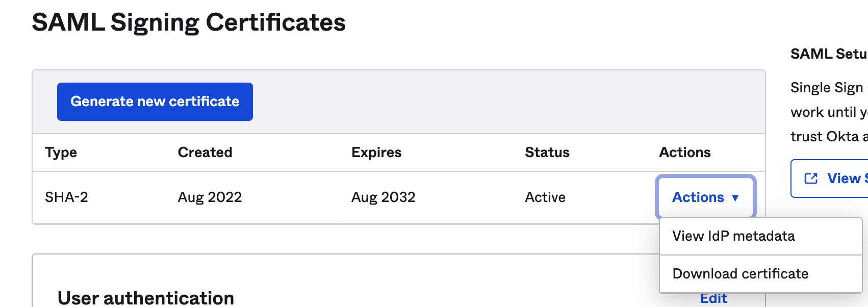Click the Aug 2022 created date

coord(210,197)
